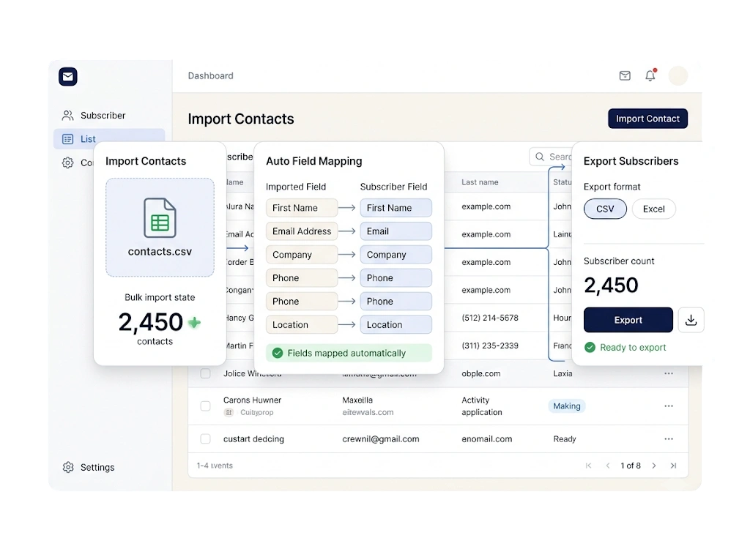Click the Dashboard breadcrumb
The image size is (750, 560).
(x=210, y=75)
